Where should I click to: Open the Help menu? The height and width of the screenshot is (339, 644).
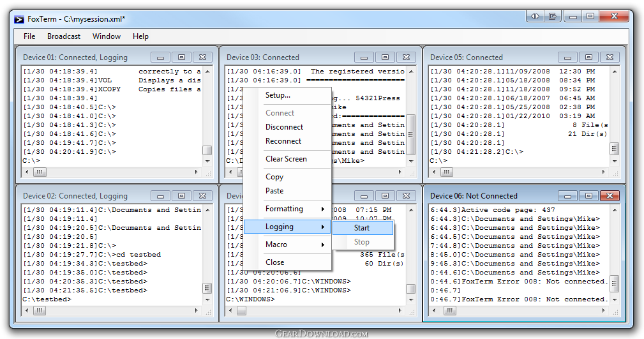coord(140,36)
